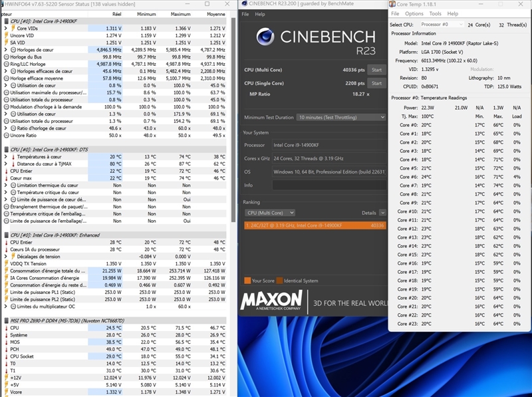
Task: Open the Help menu in Core Temp
Action: point(453,13)
